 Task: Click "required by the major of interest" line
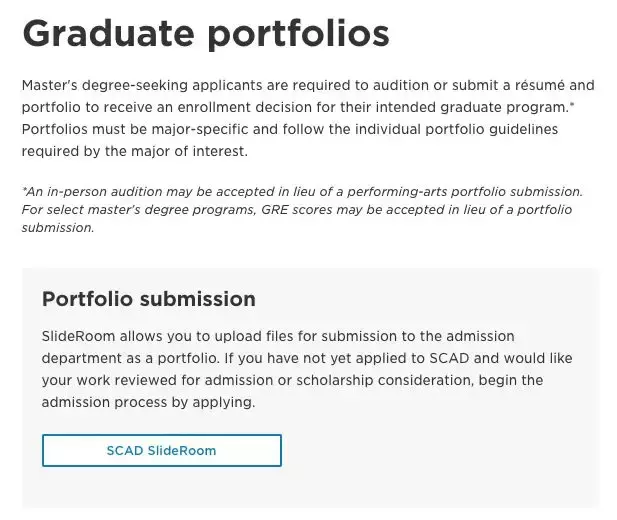pyautogui.click(x=133, y=152)
